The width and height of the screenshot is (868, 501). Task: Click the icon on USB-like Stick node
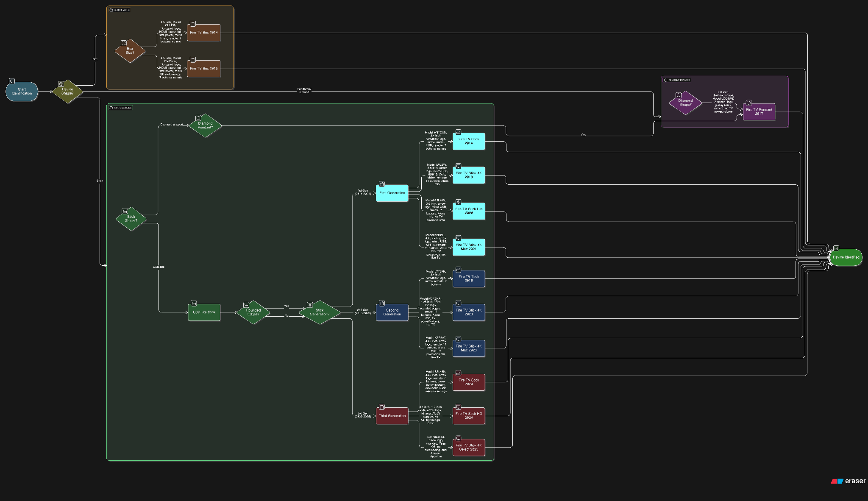tap(194, 303)
